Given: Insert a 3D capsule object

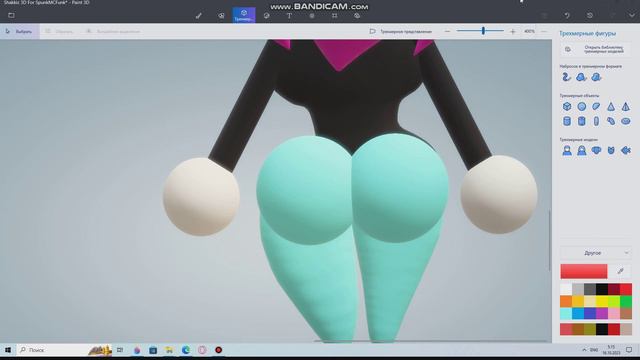Looking at the screenshot, I should pyautogui.click(x=596, y=121).
